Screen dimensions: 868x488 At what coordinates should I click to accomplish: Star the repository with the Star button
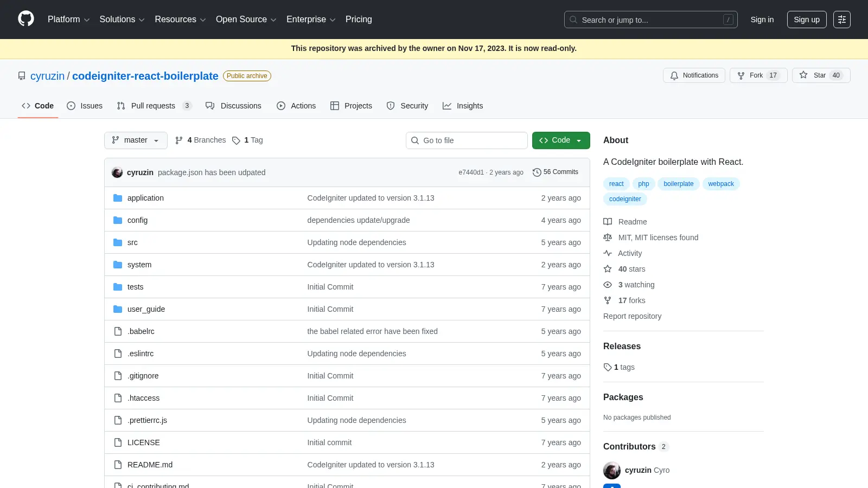pos(821,75)
